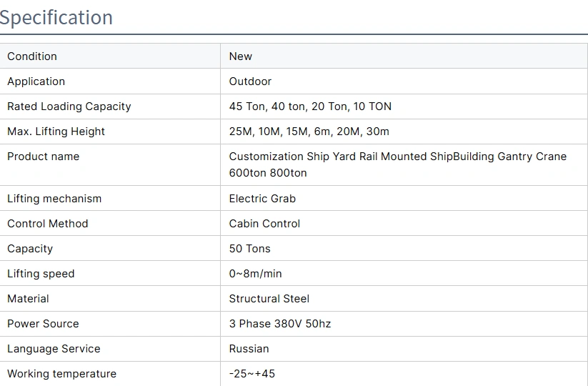This screenshot has height=386, width=588.
Task: Click the Specification heading
Action: tap(56, 17)
